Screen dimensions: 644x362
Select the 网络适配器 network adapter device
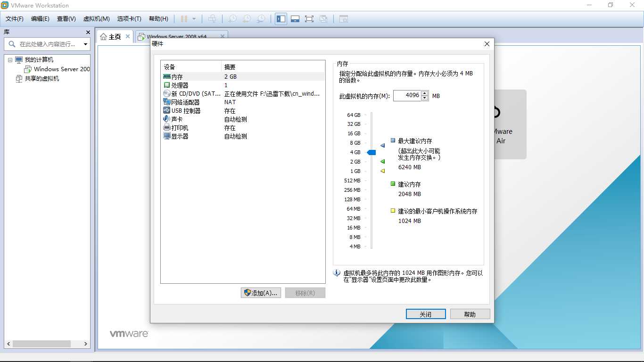click(243, 102)
